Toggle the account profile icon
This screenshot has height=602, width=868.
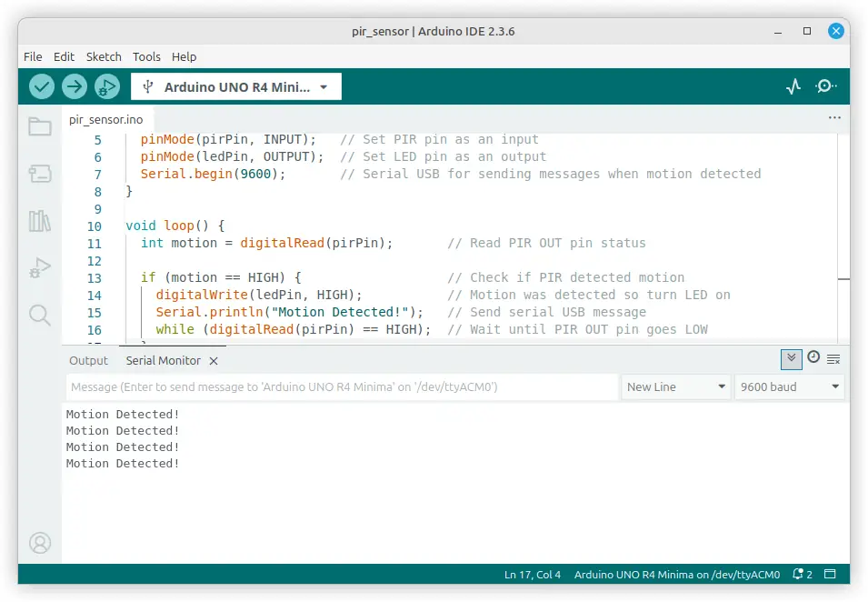(39, 543)
